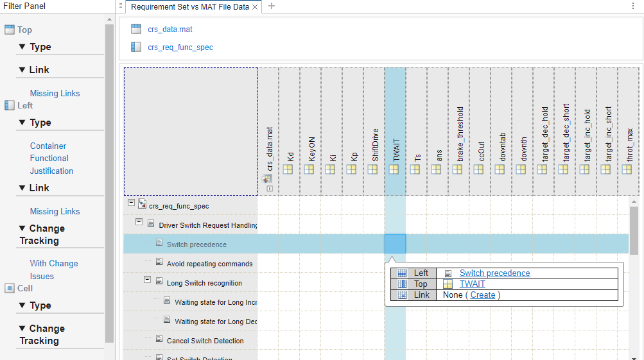Collapse Driver Switch Request Handling node

[139, 221]
